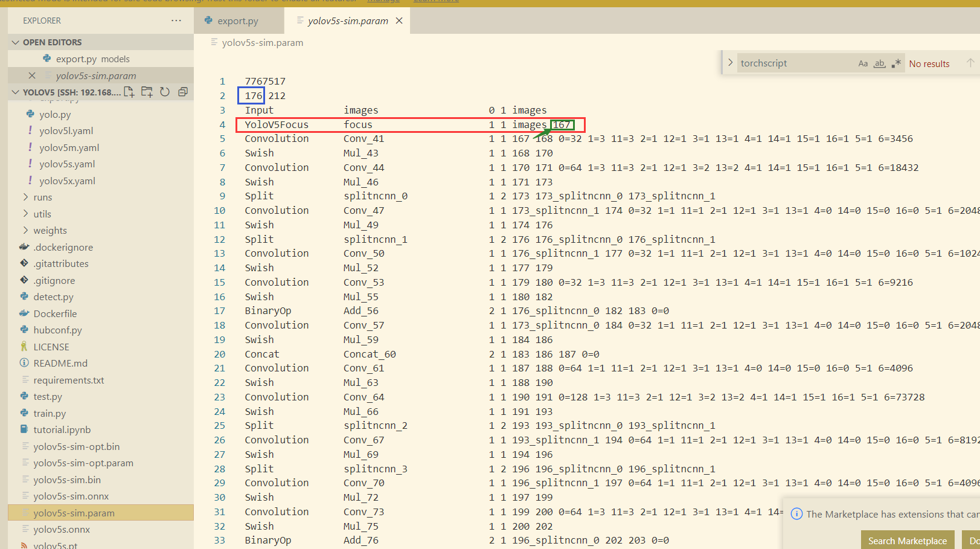Open test.py in the explorer
980x549 pixels.
coord(48,396)
